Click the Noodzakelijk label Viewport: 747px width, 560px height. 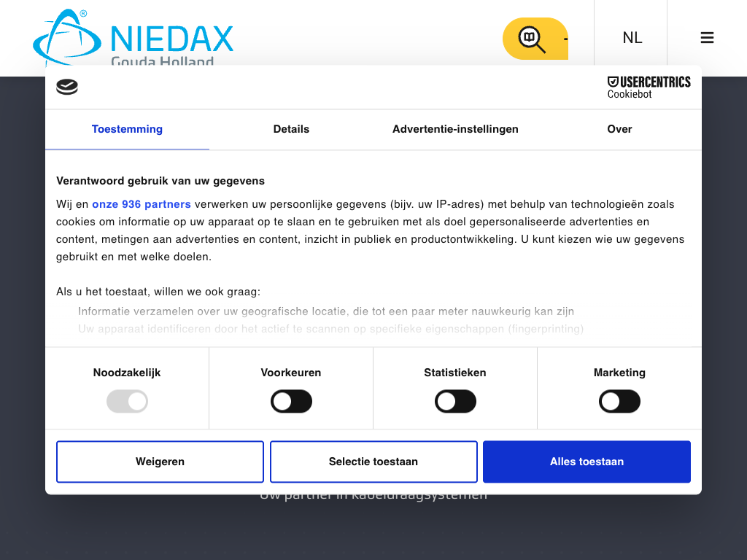pos(127,373)
